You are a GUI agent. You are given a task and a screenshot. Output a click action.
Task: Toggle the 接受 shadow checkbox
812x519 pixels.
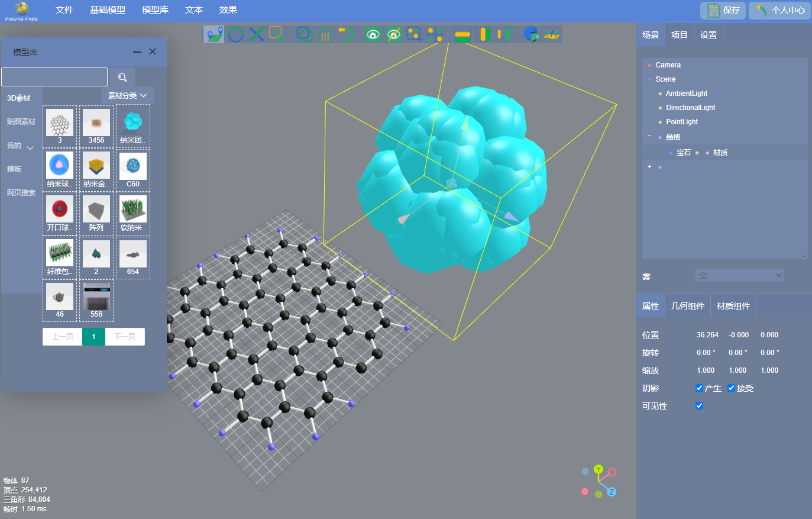731,388
